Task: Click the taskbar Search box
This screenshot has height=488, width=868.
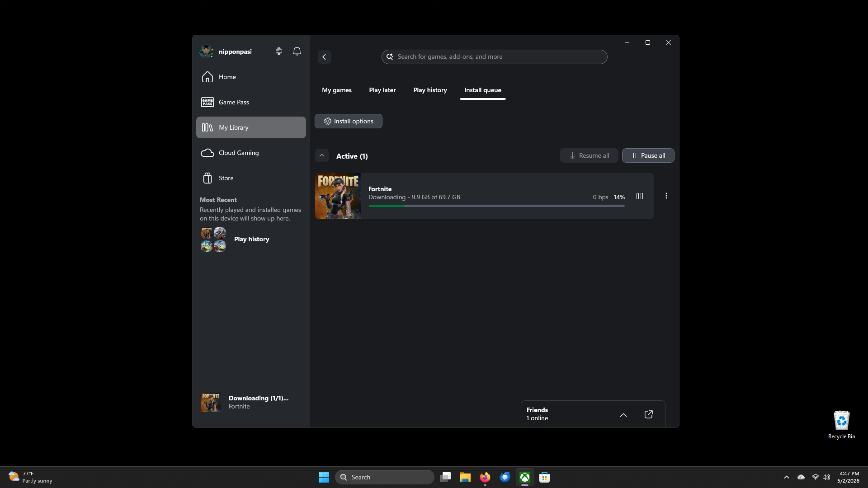Action: point(384,477)
